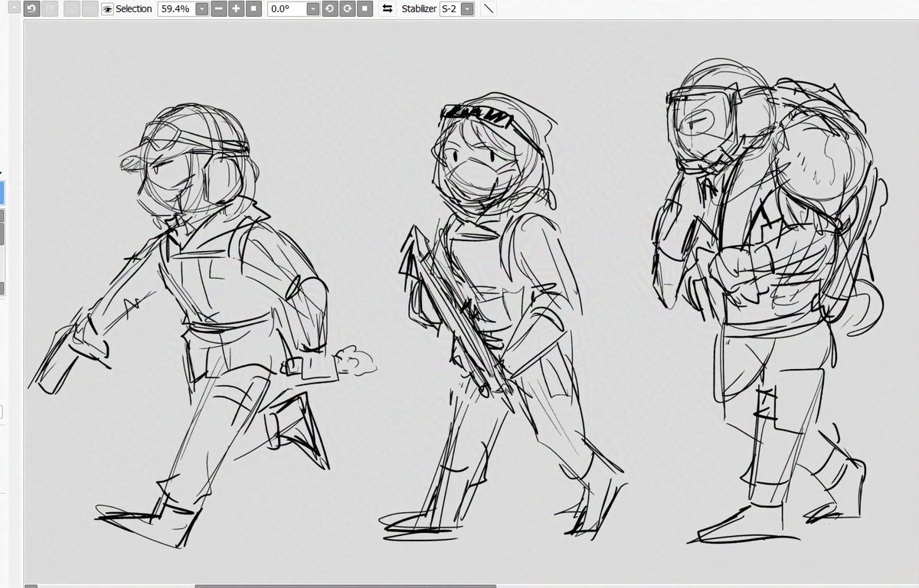Open the rotation angle dropdown

312,9
